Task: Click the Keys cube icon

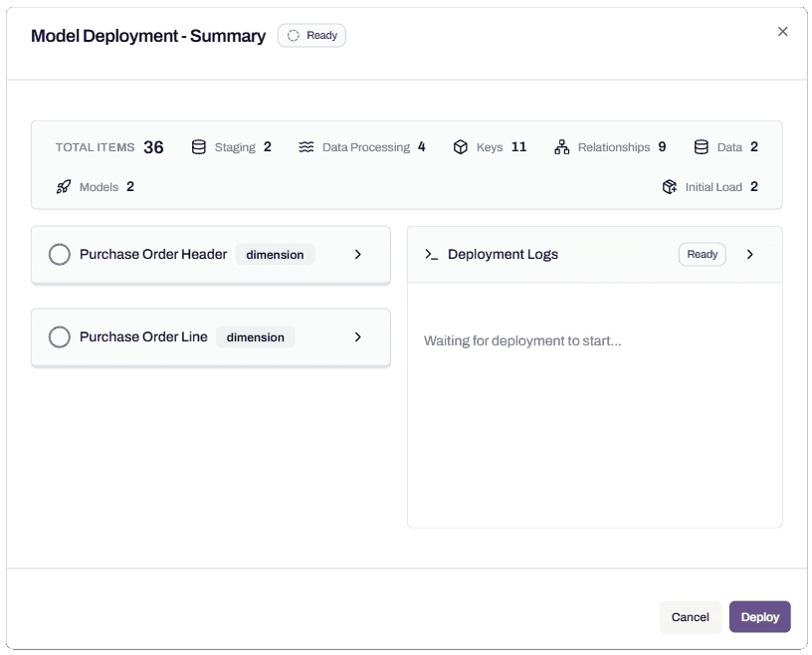Action: [x=461, y=147]
